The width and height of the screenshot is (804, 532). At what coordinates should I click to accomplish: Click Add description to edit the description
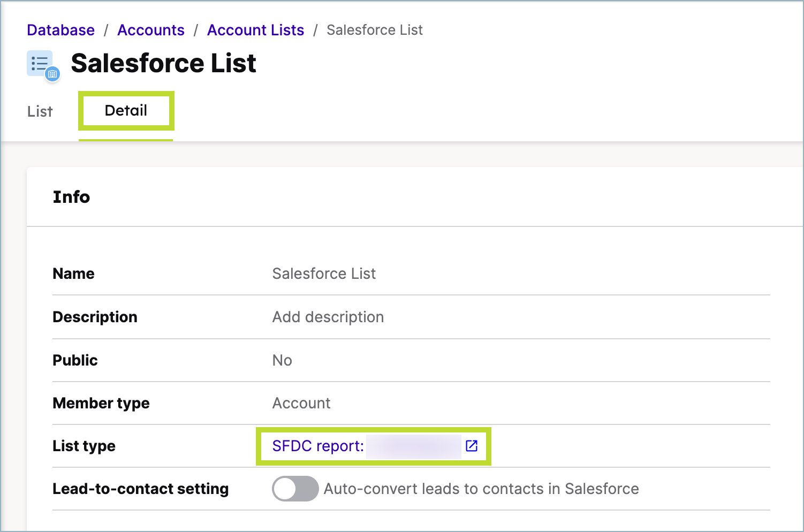coord(328,317)
